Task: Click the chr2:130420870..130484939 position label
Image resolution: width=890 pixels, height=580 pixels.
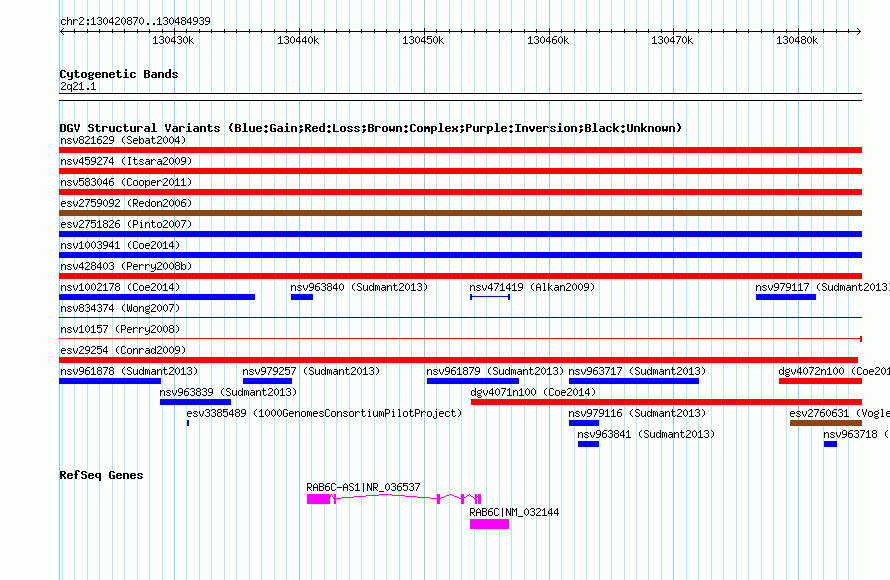Action: (135, 21)
